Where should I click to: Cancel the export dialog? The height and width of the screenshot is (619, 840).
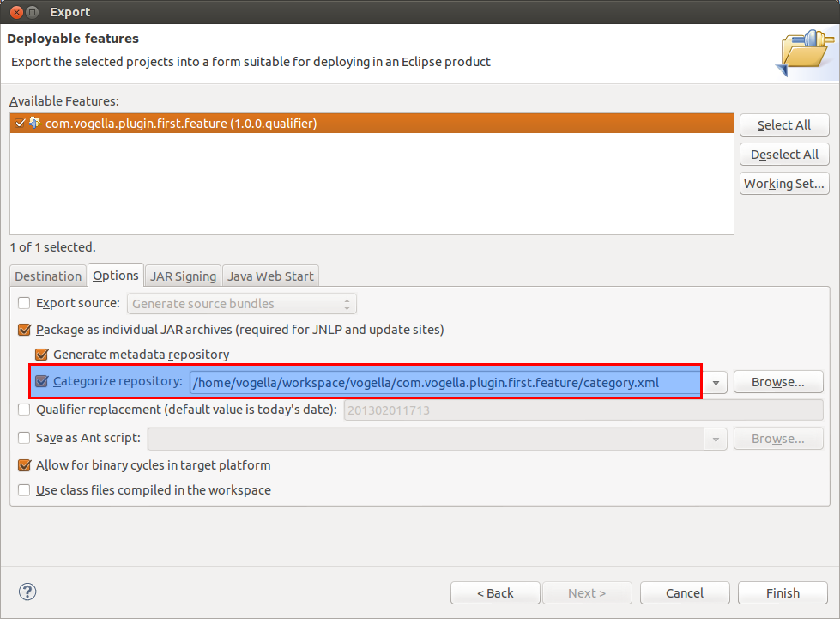click(x=685, y=592)
